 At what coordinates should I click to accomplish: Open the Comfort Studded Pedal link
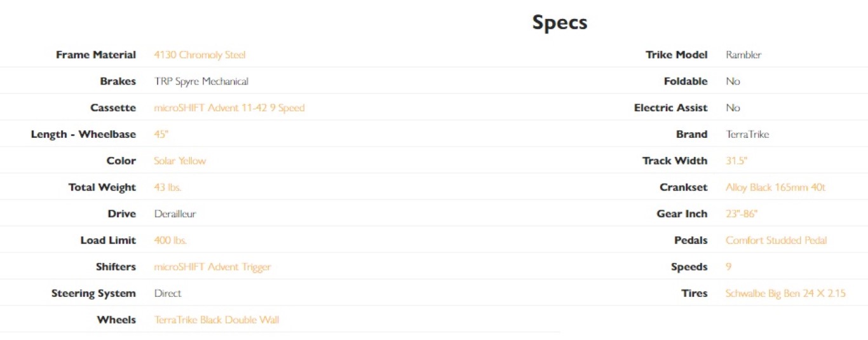point(776,240)
